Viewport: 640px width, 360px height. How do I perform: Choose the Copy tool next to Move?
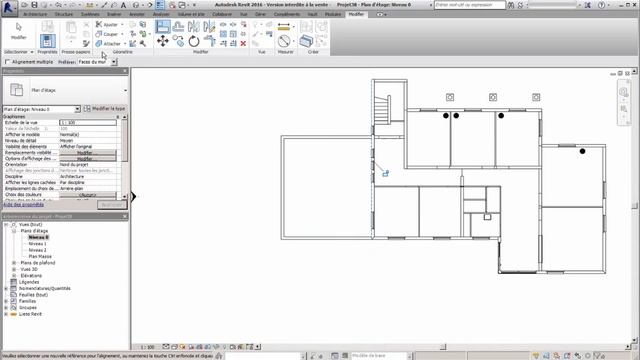178,41
